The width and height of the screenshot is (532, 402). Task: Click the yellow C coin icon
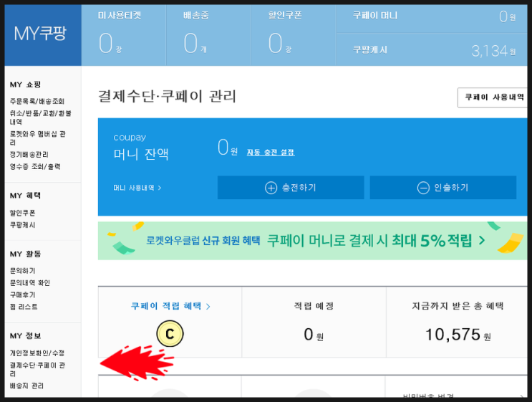coord(170,334)
